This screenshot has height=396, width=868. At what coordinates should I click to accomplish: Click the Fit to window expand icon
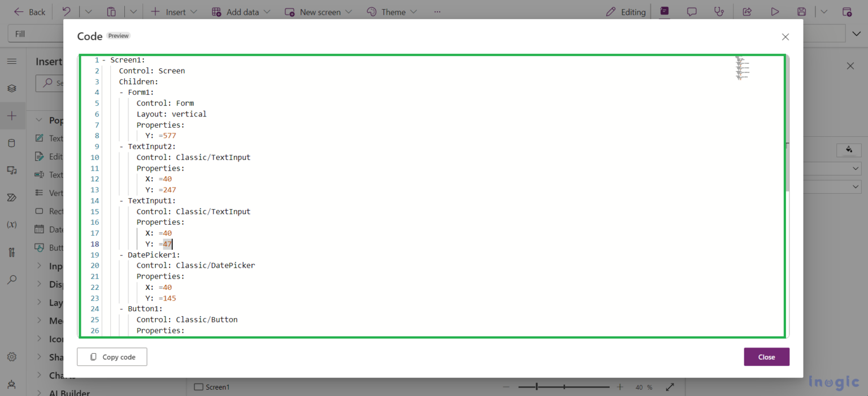coord(670,387)
